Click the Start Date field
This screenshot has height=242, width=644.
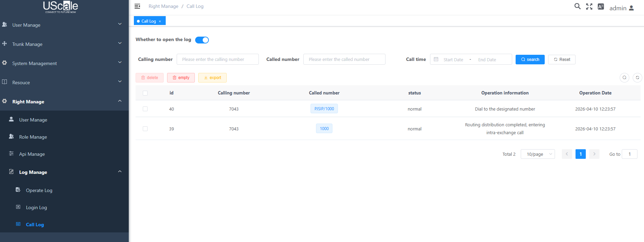click(x=453, y=60)
